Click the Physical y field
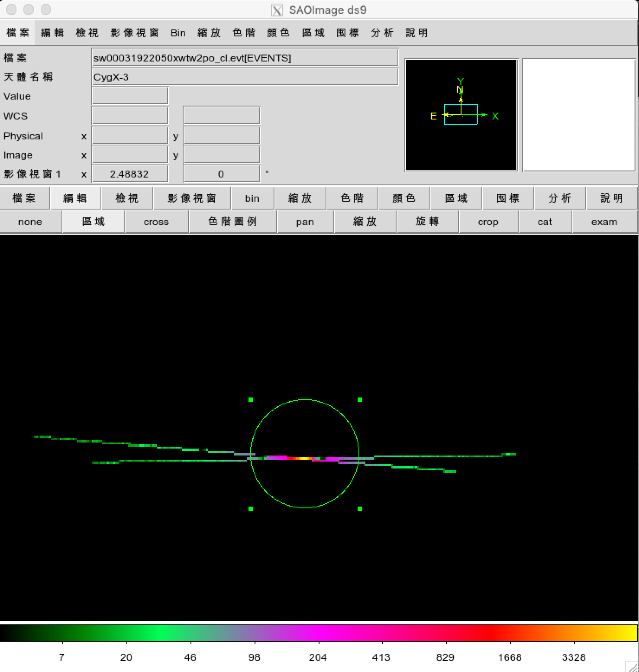639x672 pixels. tap(222, 136)
